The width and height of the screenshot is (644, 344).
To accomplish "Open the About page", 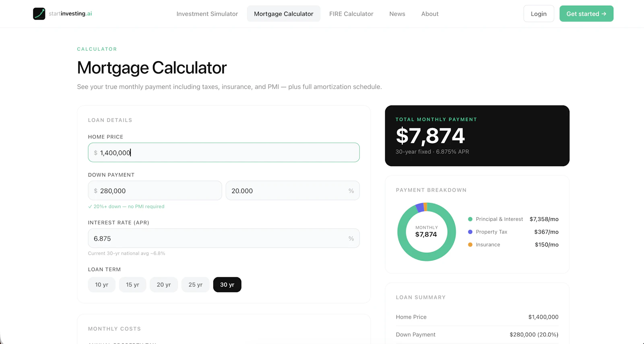I will pos(430,14).
